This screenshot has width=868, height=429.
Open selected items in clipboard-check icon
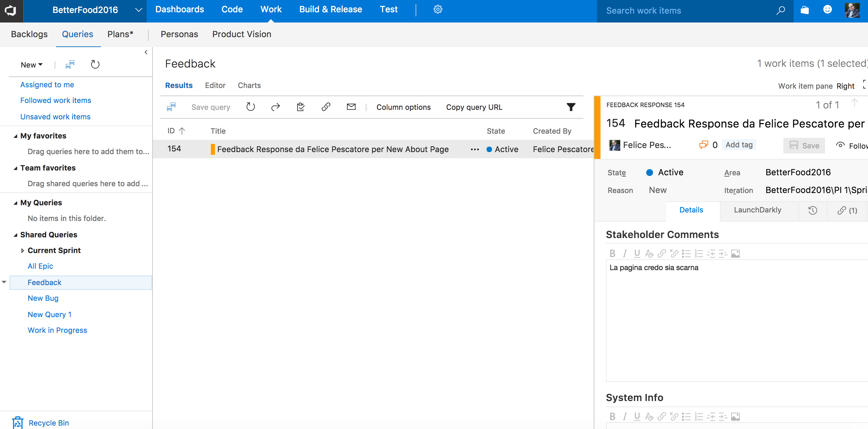click(x=301, y=107)
